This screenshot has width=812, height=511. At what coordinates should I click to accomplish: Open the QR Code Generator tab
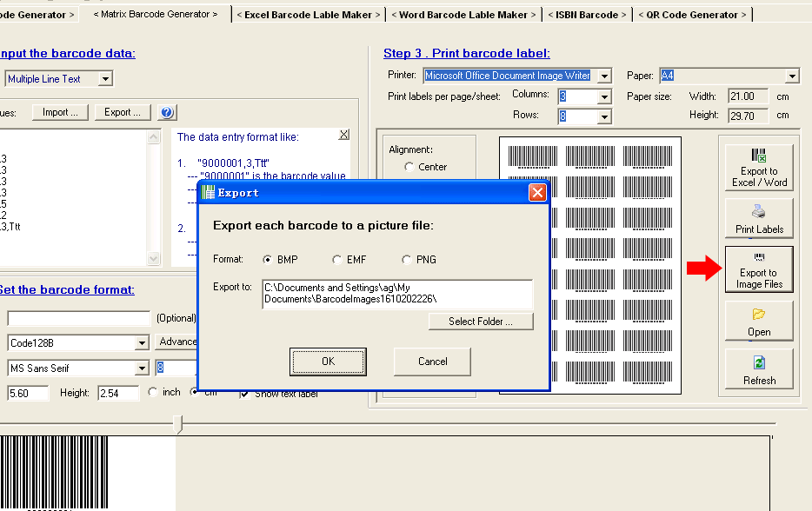692,14
